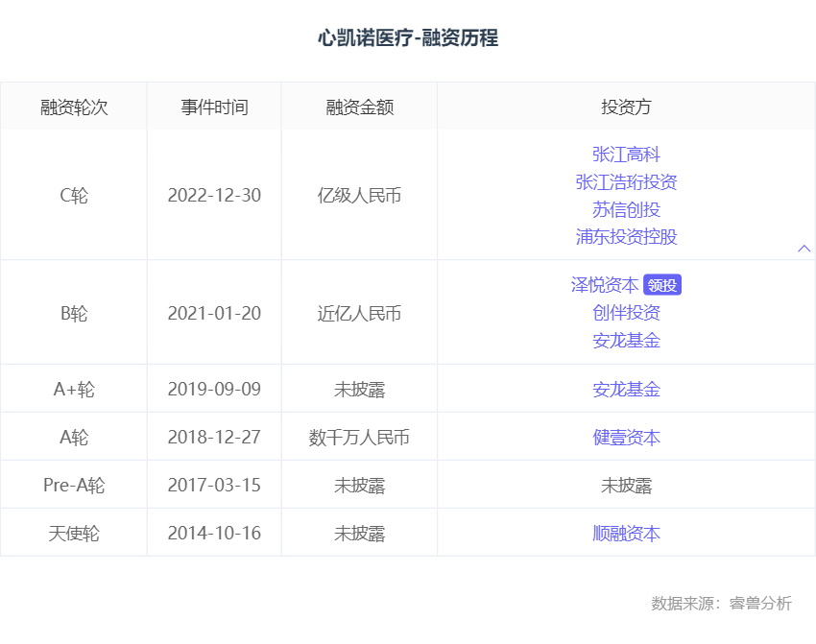Open 安龙基金 link in the B轮 row

click(x=626, y=341)
